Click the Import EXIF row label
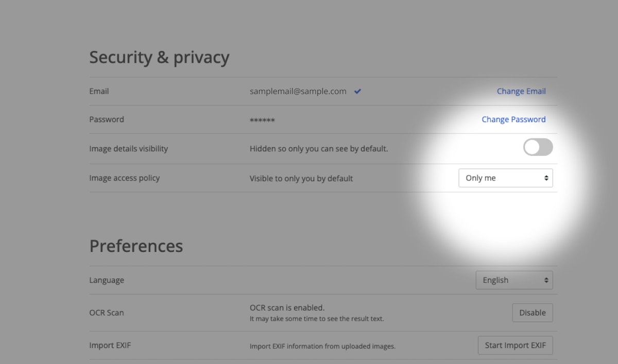Viewport: 618px width, 364px height. point(110,345)
